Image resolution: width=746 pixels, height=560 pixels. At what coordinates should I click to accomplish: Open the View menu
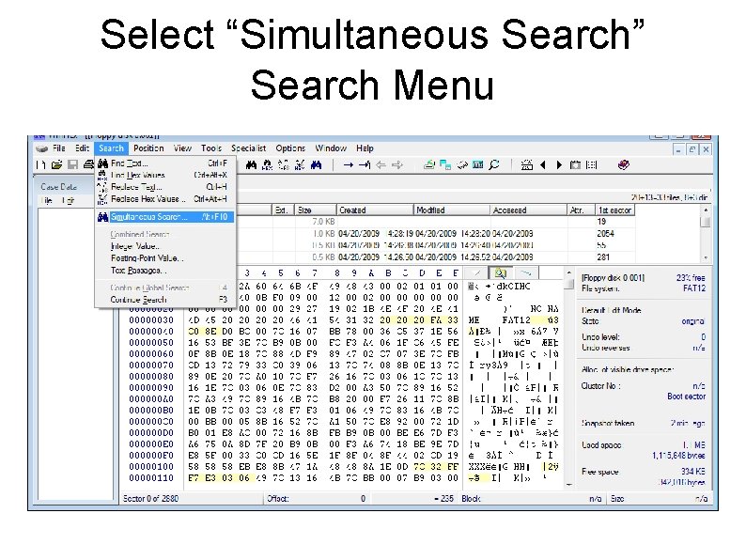tap(182, 148)
